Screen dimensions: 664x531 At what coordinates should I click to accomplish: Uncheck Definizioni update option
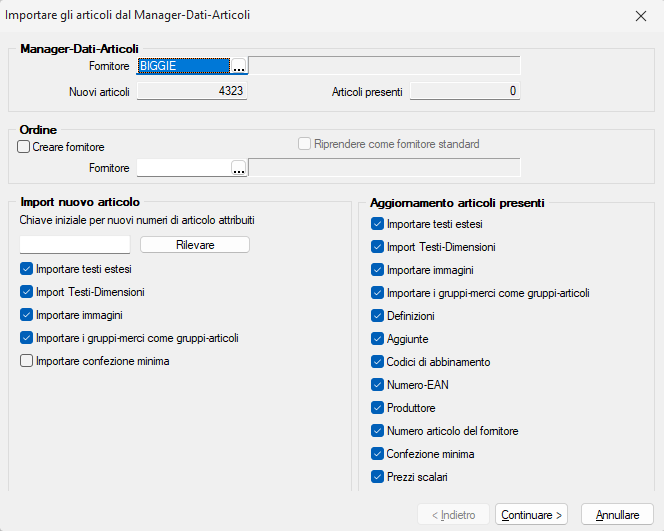click(377, 316)
